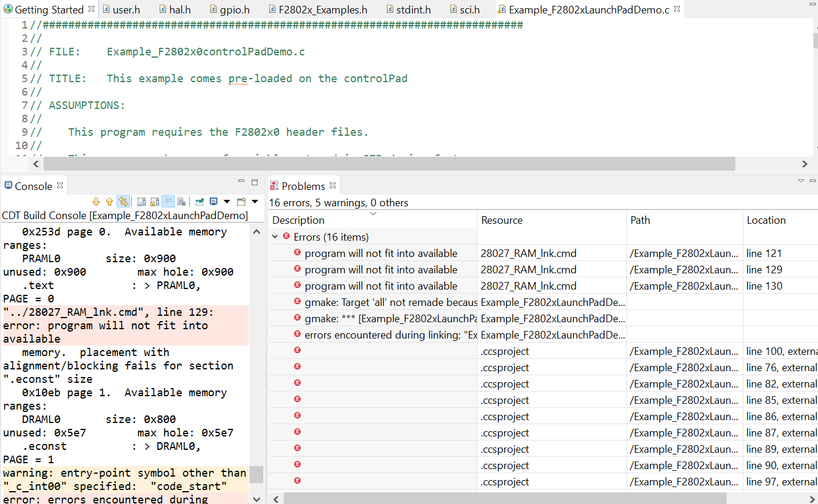Pin the Console view
Viewport: 818px width, 504px height.
pyautogui.click(x=199, y=201)
